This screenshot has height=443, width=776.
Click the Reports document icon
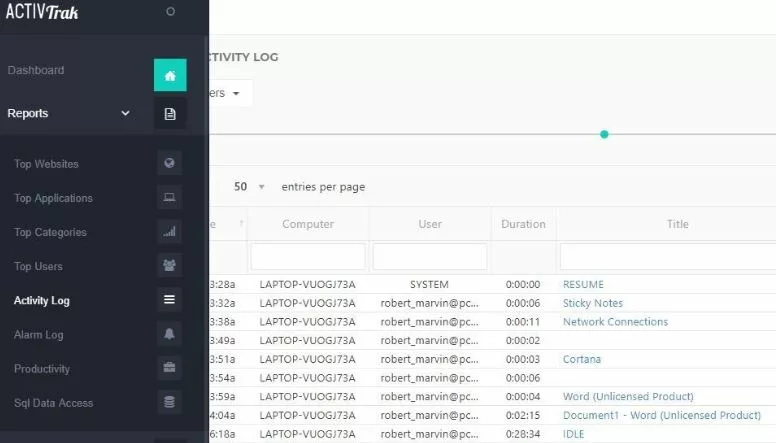coord(170,114)
